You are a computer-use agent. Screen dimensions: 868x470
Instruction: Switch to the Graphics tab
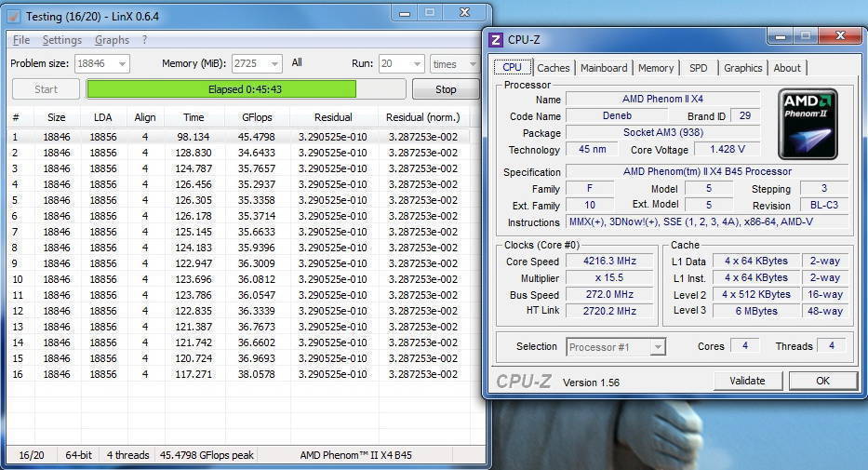[x=743, y=68]
